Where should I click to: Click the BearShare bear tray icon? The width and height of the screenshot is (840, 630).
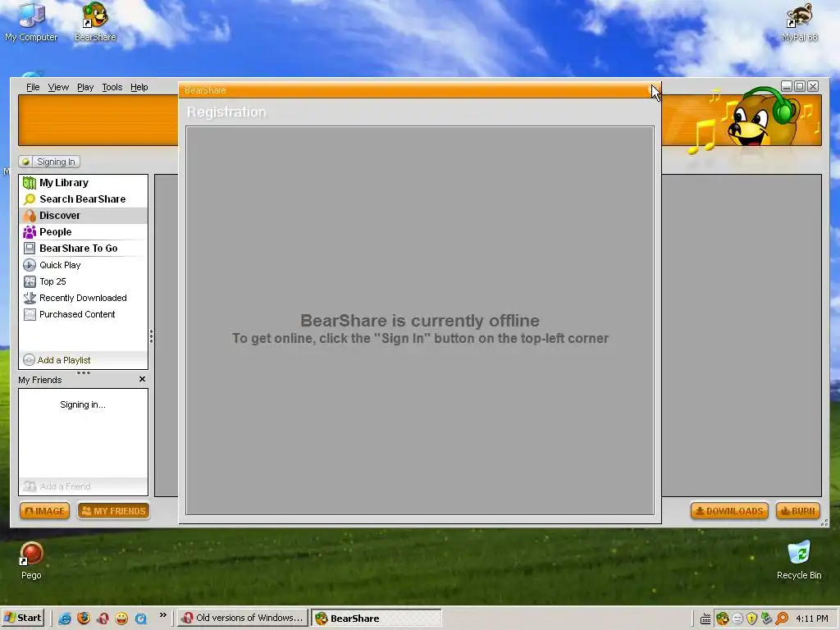coord(722,619)
